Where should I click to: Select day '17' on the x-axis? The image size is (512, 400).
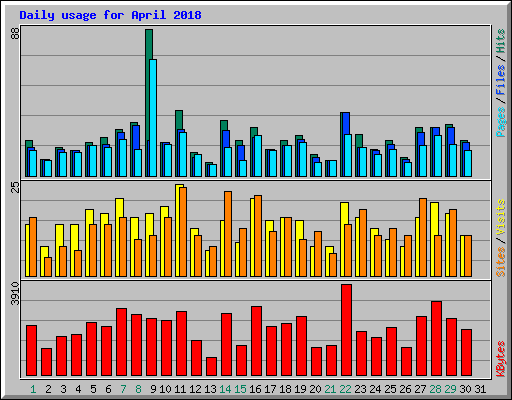coord(270,389)
